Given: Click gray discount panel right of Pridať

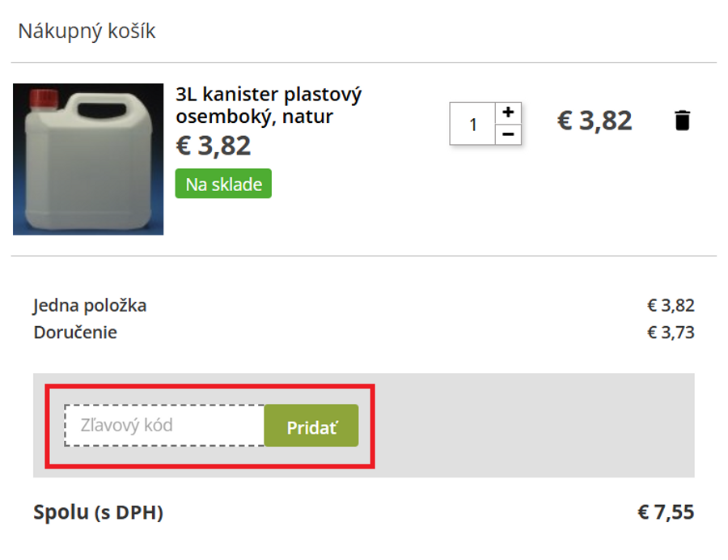Looking at the screenshot, I should pyautogui.click(x=534, y=426).
